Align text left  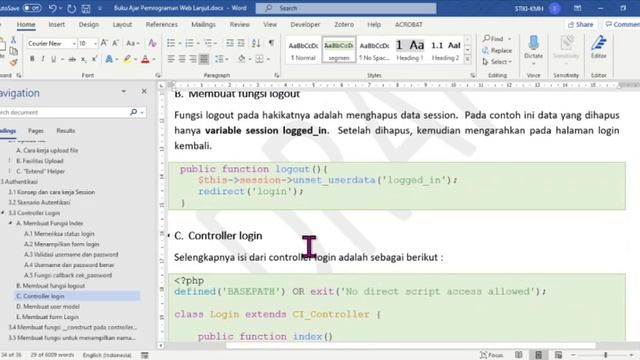[x=171, y=59]
